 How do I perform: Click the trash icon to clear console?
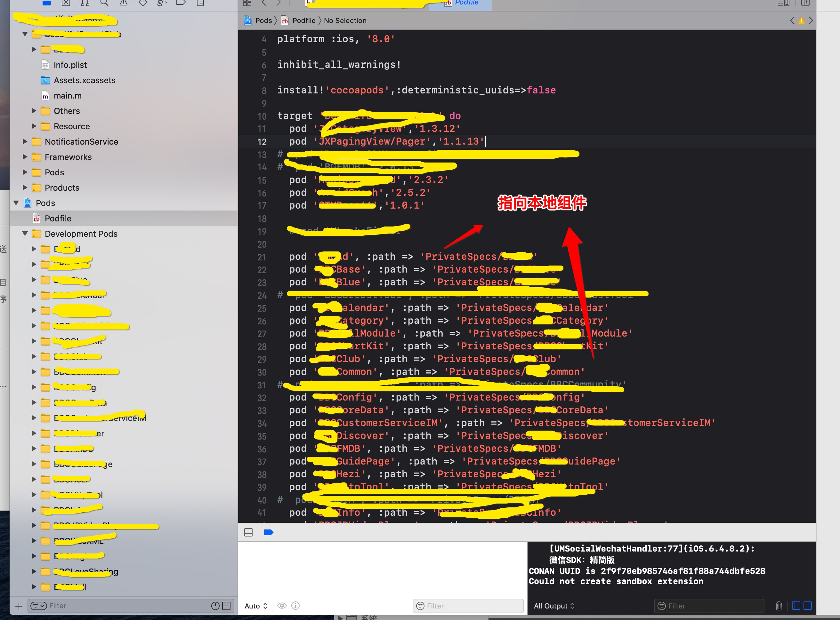tap(779, 606)
